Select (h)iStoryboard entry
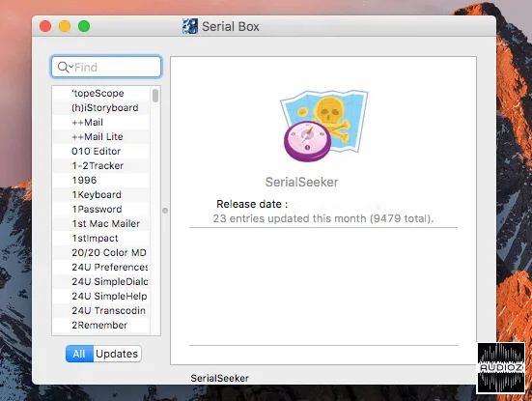This screenshot has width=532, height=401. pos(101,107)
